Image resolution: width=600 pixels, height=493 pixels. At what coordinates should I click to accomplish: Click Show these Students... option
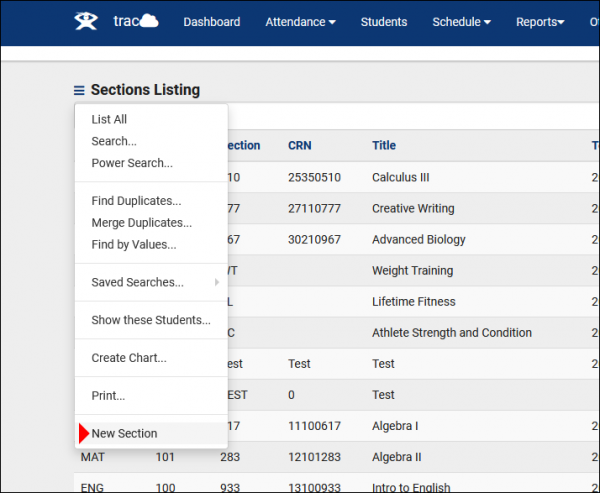[151, 320]
